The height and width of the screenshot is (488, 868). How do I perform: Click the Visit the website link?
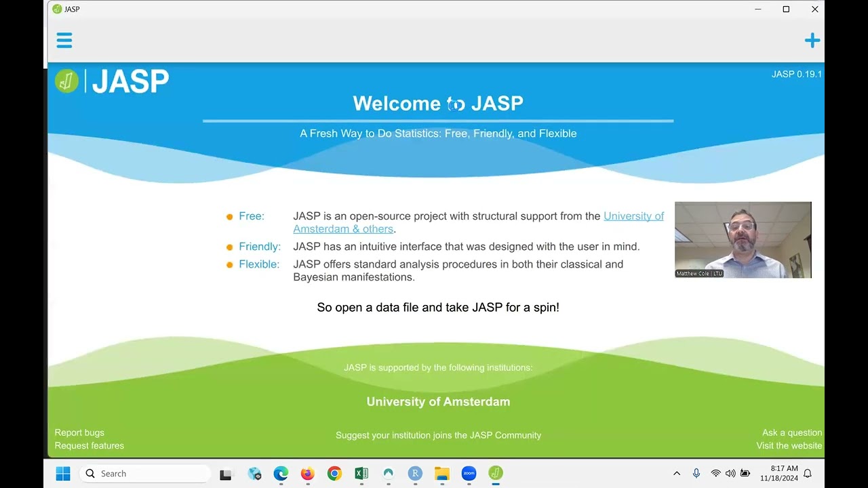[789, 445]
